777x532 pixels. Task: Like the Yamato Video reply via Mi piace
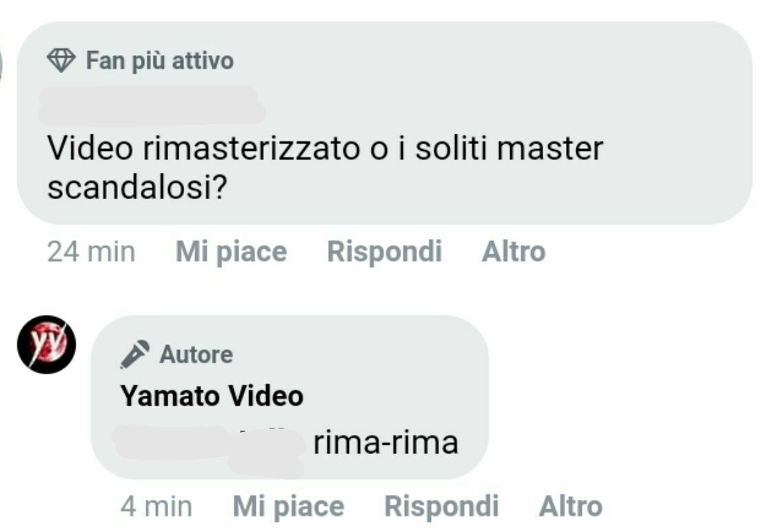click(288, 507)
